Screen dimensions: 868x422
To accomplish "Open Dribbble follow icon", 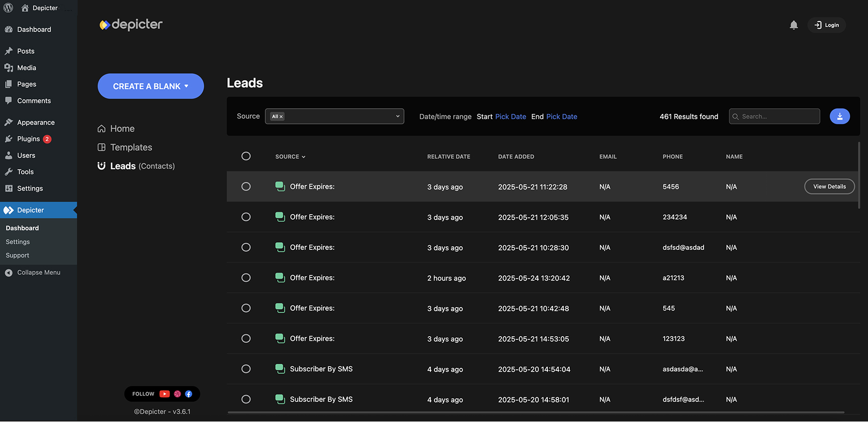I will click(x=177, y=394).
